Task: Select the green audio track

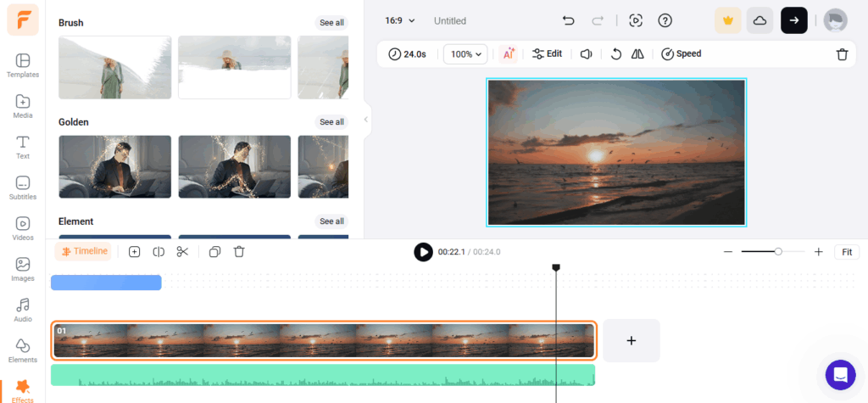Action: 323,375
